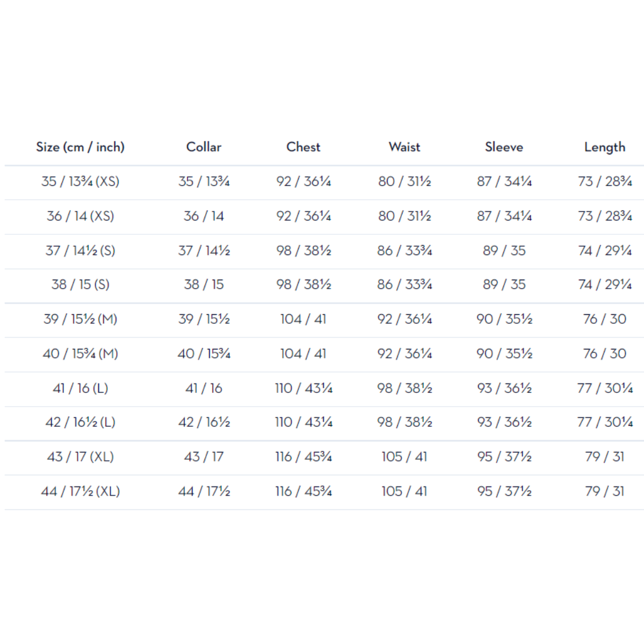Click sleeve value 89 / 35 in 37 row
Screen dimensions: 644x644
click(504, 250)
